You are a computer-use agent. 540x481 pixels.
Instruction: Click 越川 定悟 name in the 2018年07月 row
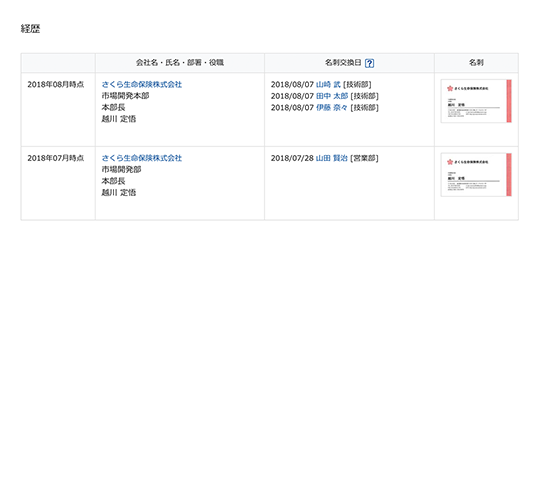tap(119, 193)
